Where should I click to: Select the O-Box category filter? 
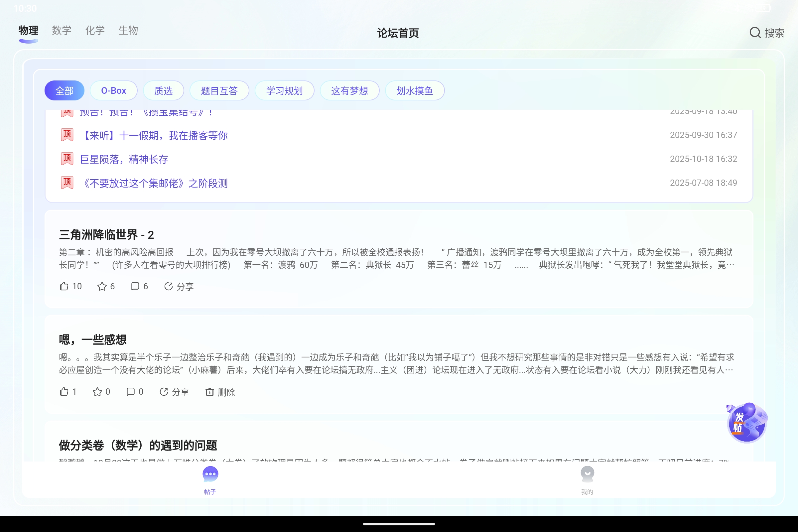pyautogui.click(x=113, y=90)
